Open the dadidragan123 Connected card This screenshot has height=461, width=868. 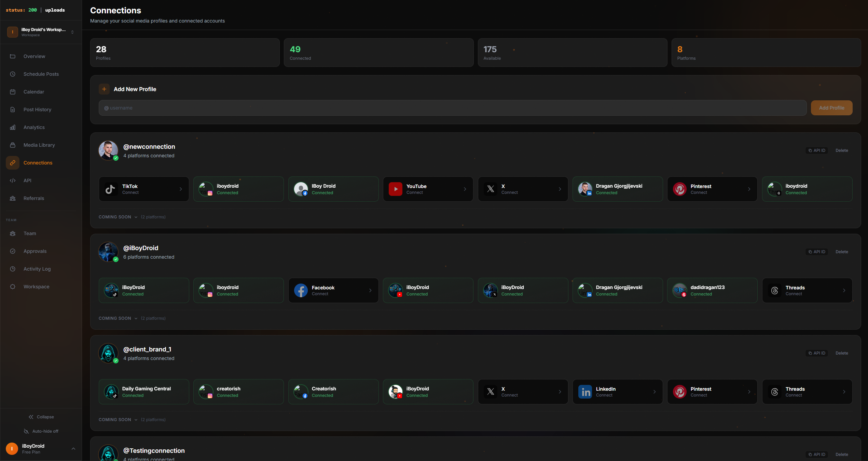[712, 290]
